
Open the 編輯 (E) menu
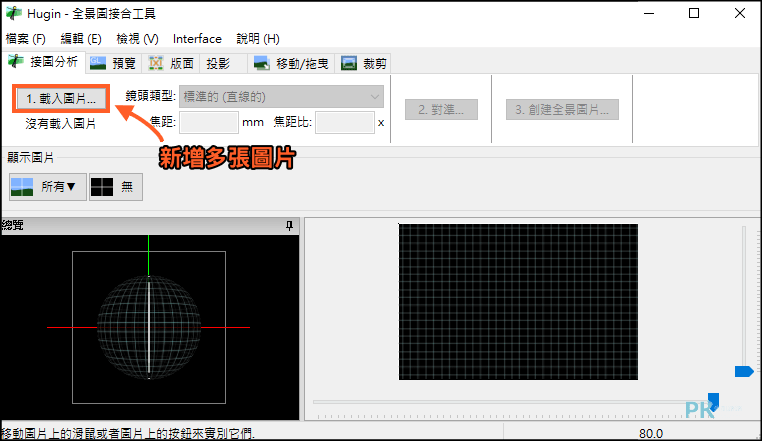coord(81,39)
